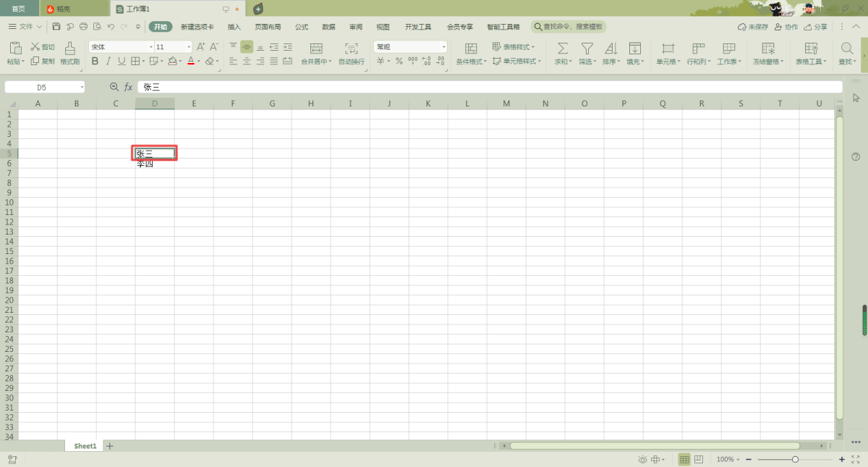Click the save icon in quick access toolbar
This screenshot has width=868, height=467.
tap(56, 27)
